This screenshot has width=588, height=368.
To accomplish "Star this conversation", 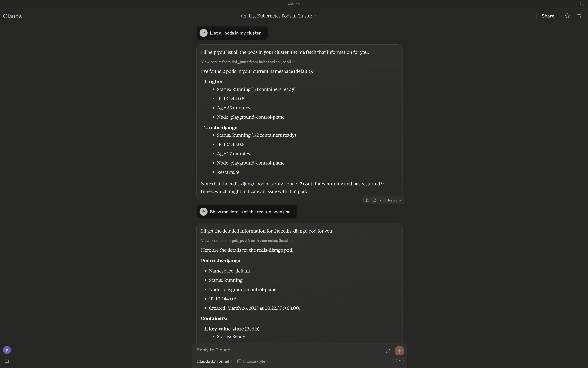I will click(x=567, y=16).
